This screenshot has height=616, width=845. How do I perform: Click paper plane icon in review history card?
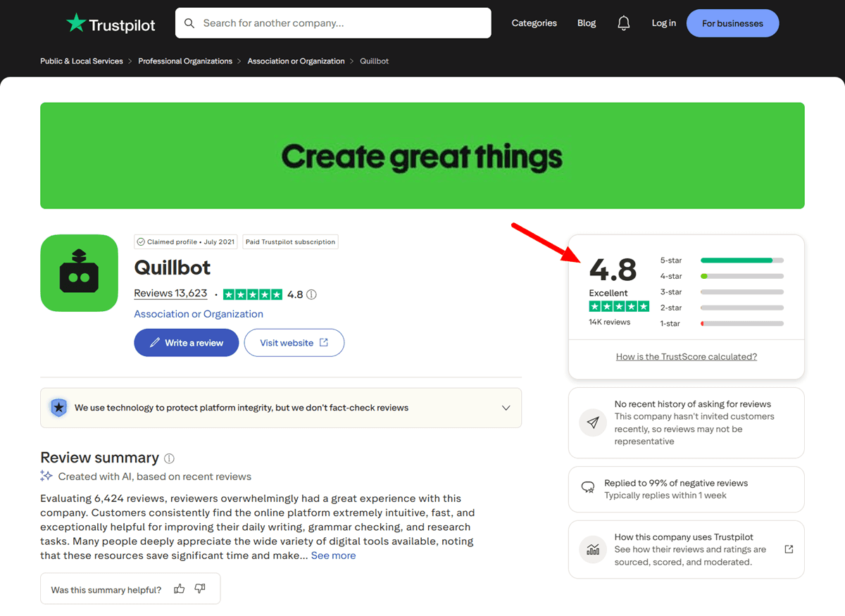point(593,422)
